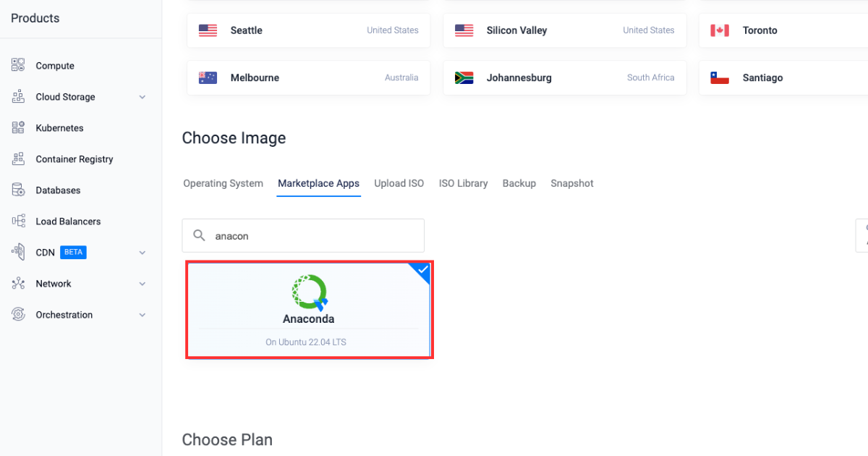
Task: Click the Network sidebar icon
Action: 18,284
